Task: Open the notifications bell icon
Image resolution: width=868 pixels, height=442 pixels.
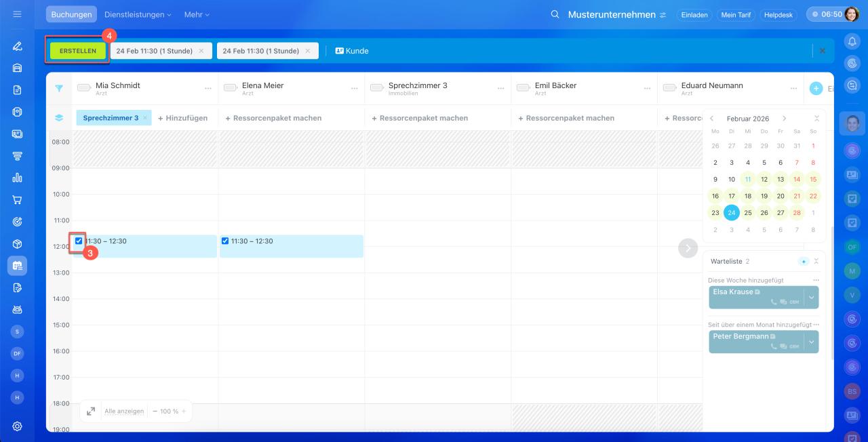Action: (x=852, y=41)
